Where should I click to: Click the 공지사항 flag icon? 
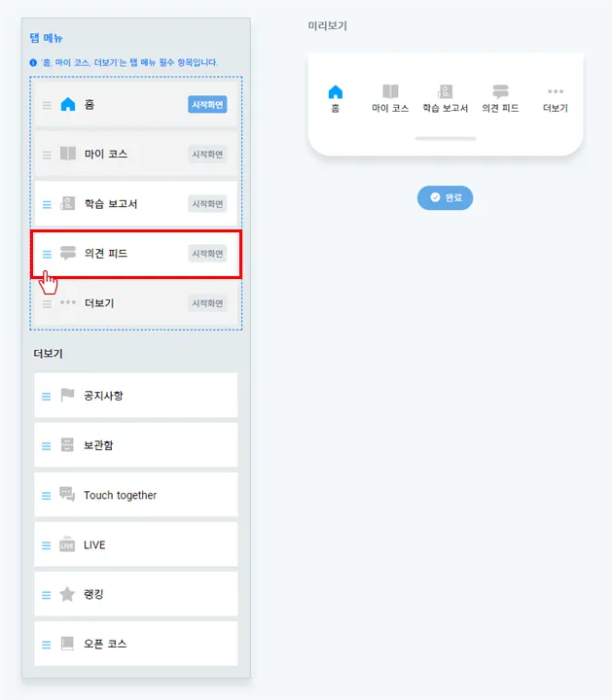click(x=67, y=395)
